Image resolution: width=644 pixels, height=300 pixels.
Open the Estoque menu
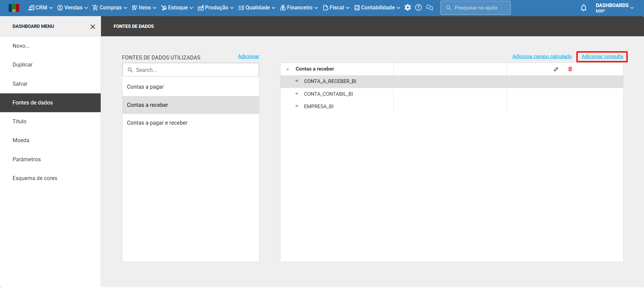pyautogui.click(x=177, y=8)
